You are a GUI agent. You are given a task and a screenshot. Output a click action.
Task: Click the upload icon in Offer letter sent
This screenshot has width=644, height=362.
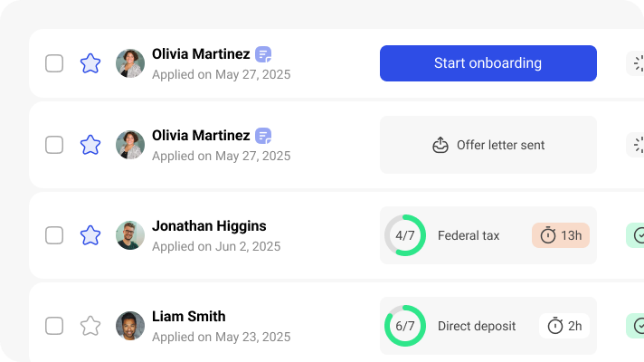tap(440, 145)
